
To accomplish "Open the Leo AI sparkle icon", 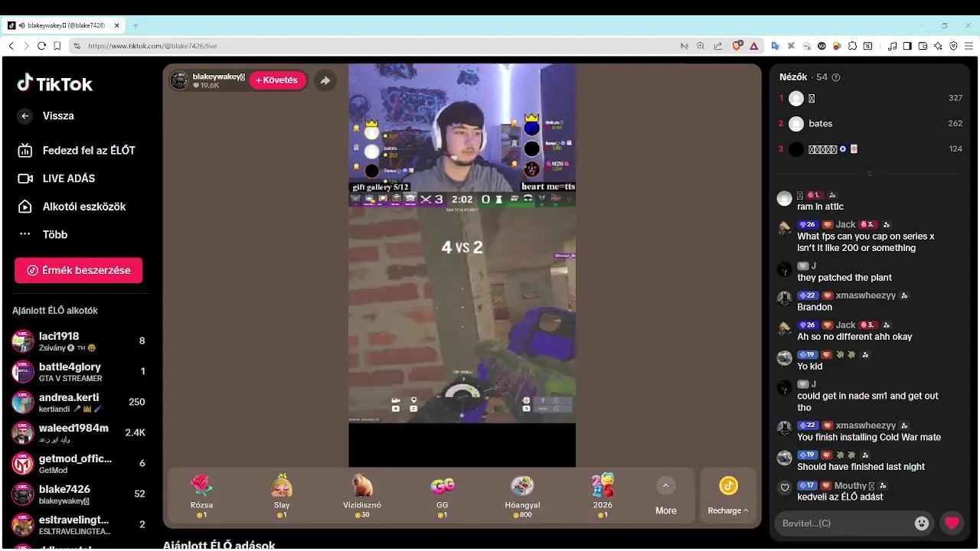I will pos(938,46).
